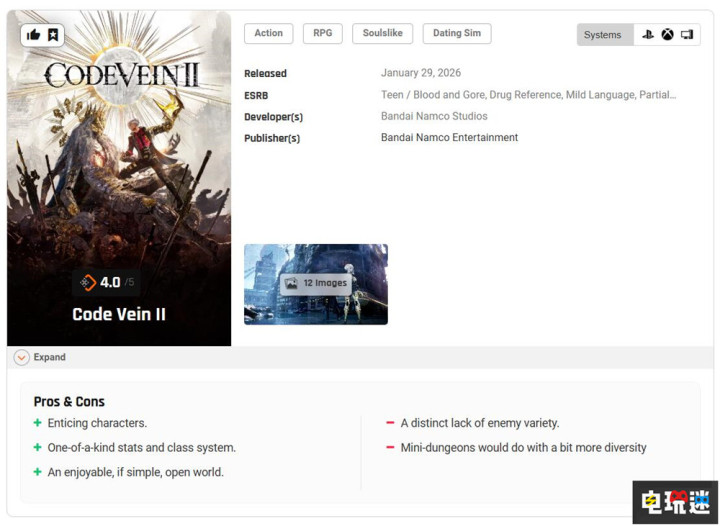
Task: Open the RPG genre tag
Action: pyautogui.click(x=322, y=34)
